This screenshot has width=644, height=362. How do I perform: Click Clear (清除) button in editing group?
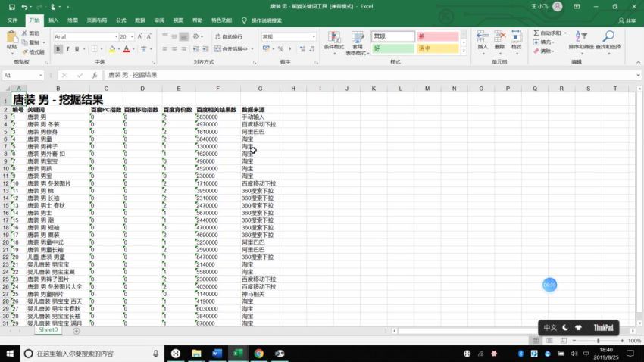click(x=544, y=51)
